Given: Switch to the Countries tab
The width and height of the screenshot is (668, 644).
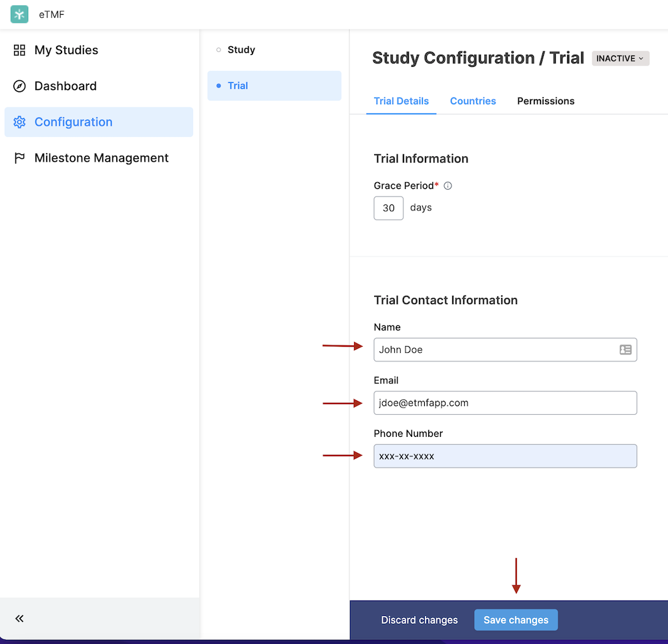Looking at the screenshot, I should tap(473, 102).
